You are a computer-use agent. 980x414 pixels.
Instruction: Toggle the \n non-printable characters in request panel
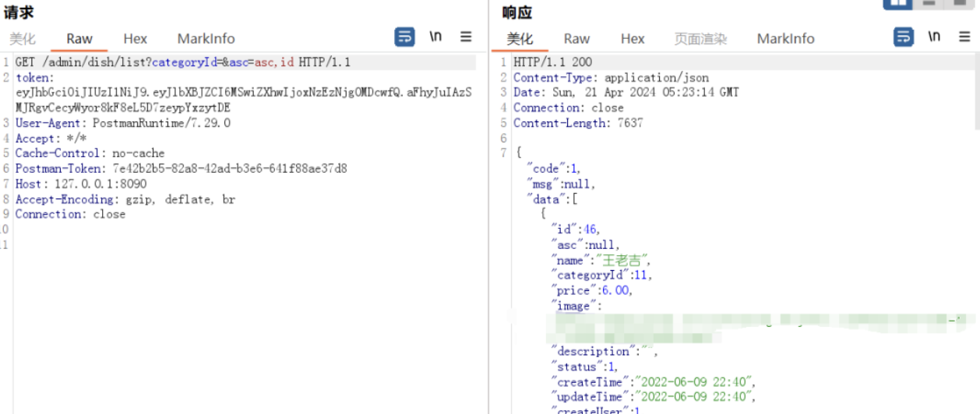click(x=435, y=37)
